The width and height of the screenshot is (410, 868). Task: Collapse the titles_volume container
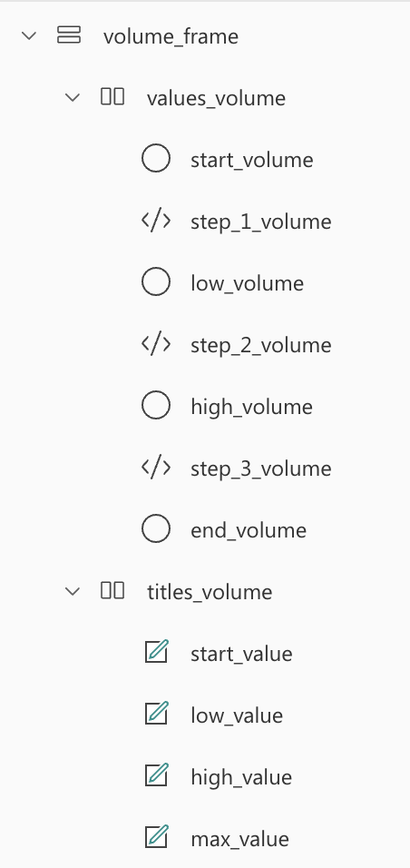[73, 592]
